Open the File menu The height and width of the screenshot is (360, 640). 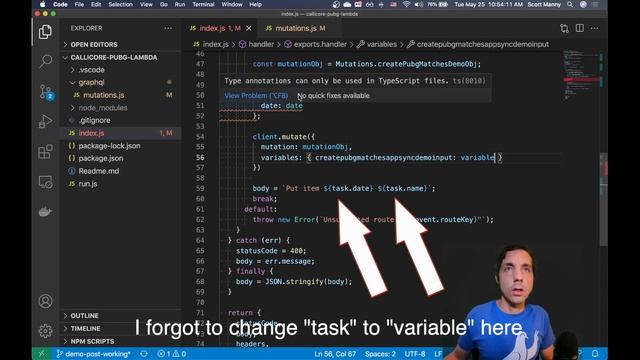(79, 4)
